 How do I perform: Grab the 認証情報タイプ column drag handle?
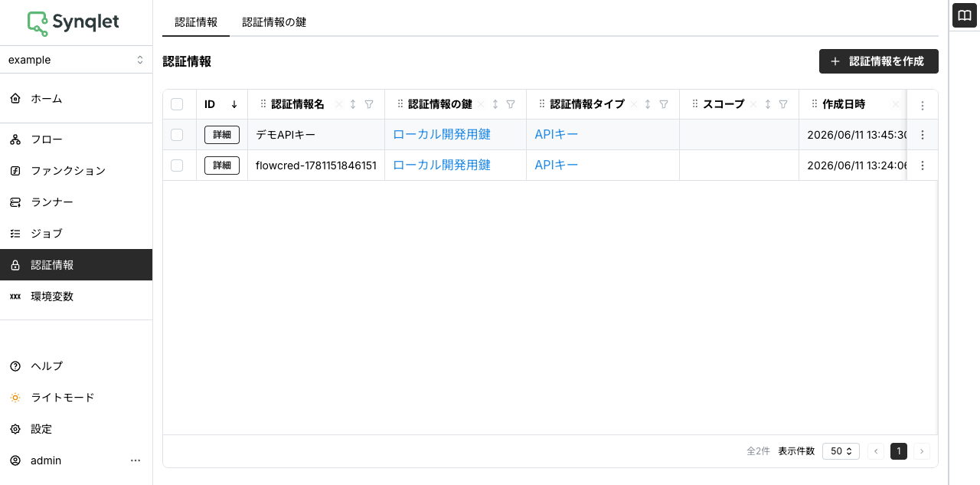542,104
